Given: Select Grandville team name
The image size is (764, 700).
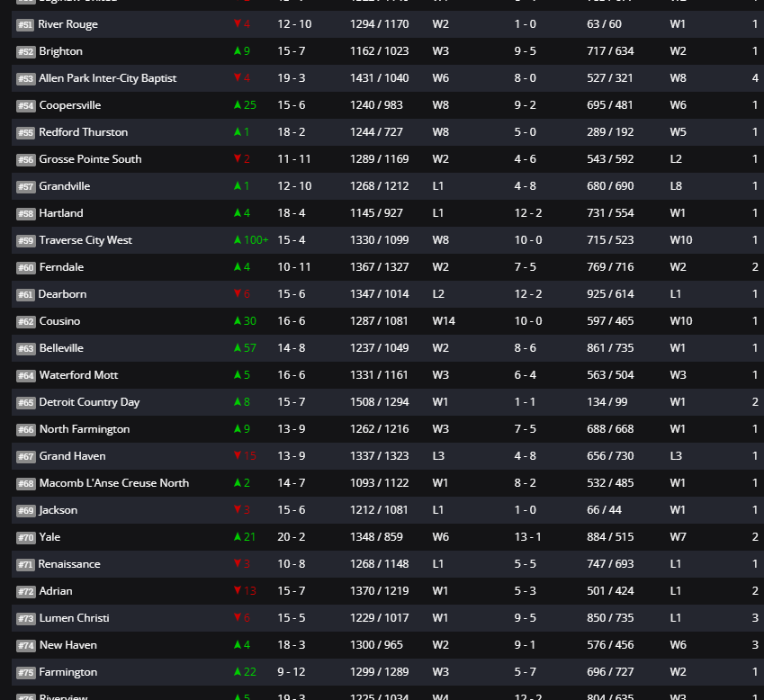Looking at the screenshot, I should (x=64, y=186).
